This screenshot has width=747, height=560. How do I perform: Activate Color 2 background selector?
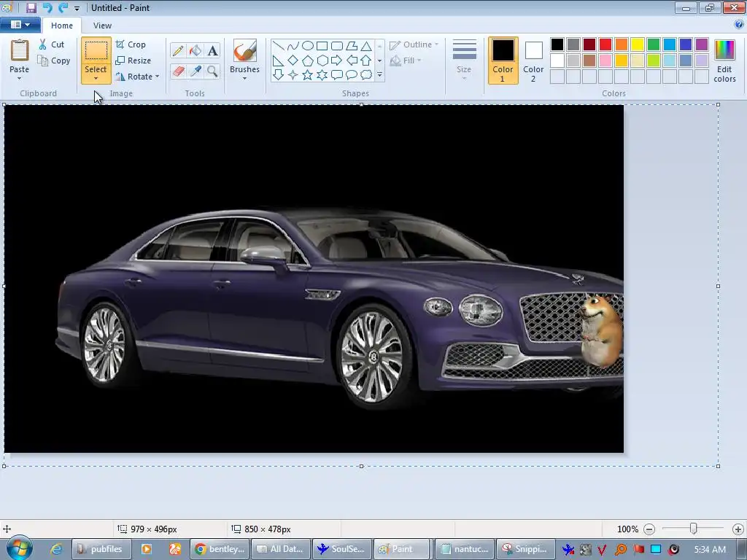point(533,61)
